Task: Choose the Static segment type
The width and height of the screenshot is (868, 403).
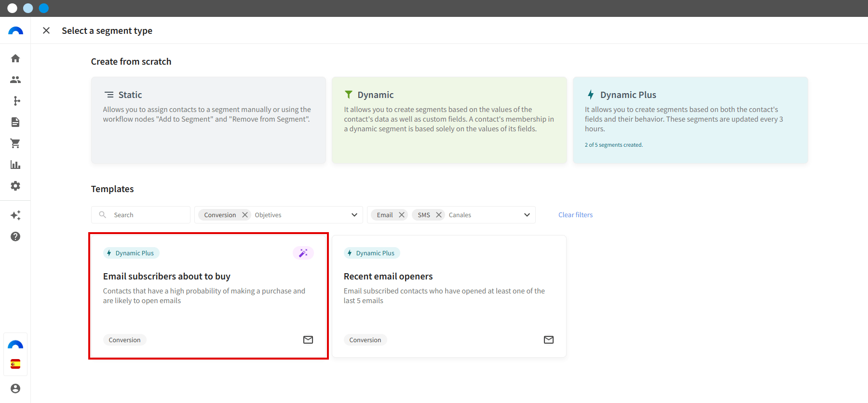Action: pos(208,120)
